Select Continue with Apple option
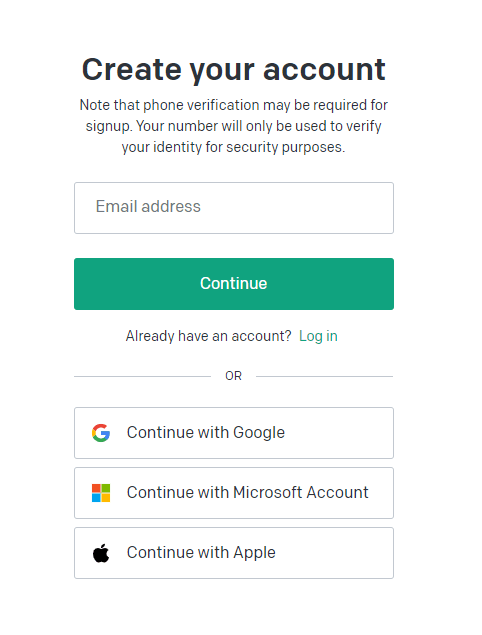Screen dimensions: 482x635 (x=234, y=553)
